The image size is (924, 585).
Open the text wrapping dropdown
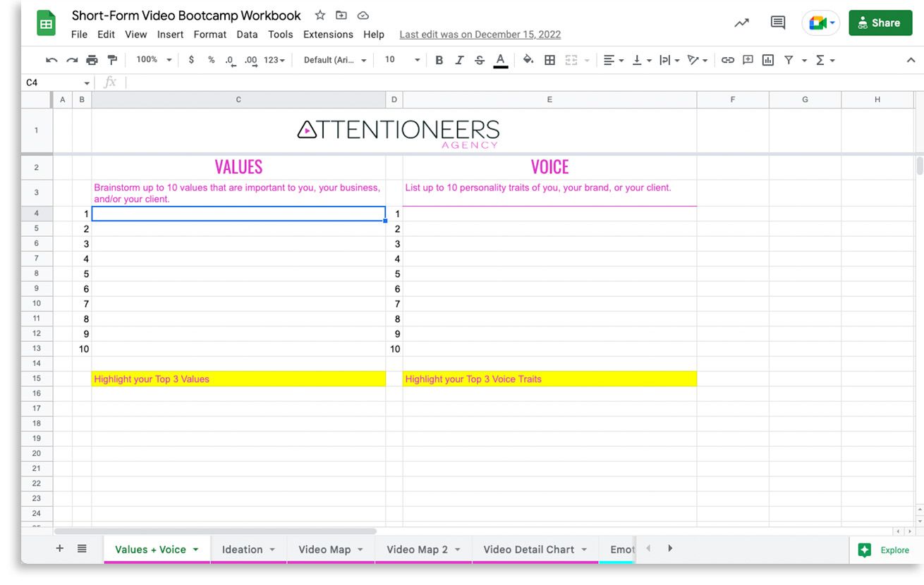click(669, 61)
